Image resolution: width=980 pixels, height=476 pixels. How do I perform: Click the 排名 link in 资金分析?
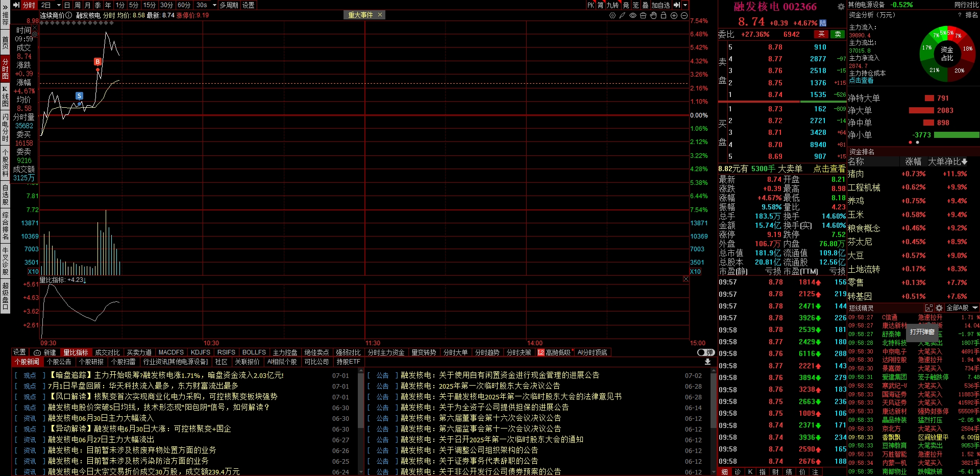click(971, 15)
